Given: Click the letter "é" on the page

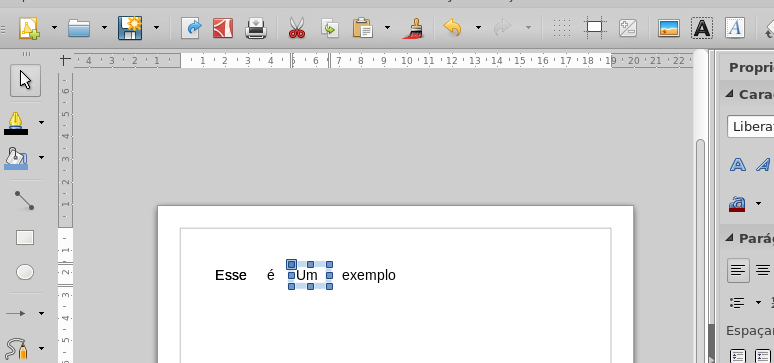Looking at the screenshot, I should click(x=271, y=275).
